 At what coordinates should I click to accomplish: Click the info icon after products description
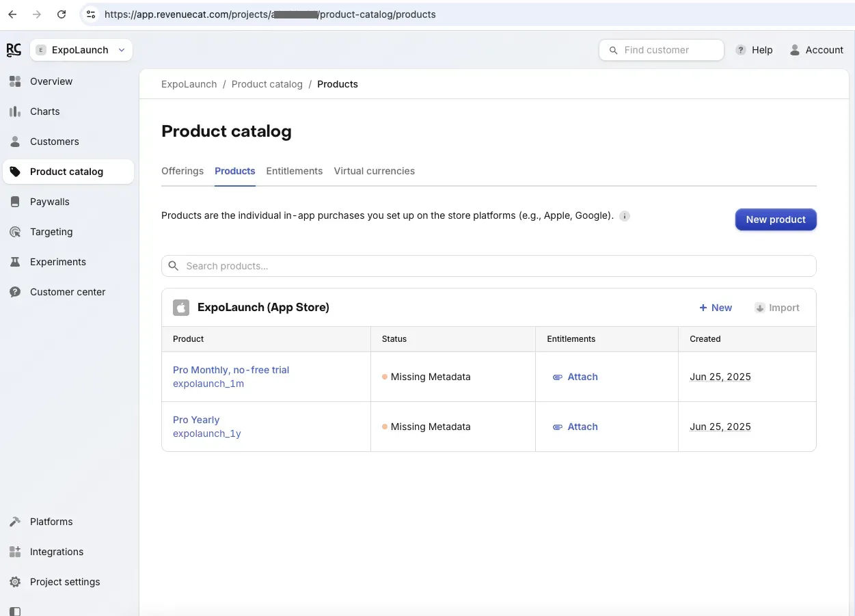[625, 216]
